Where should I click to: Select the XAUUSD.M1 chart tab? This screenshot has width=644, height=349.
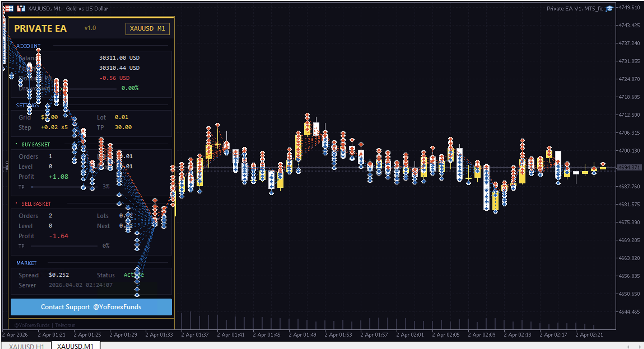75,346
